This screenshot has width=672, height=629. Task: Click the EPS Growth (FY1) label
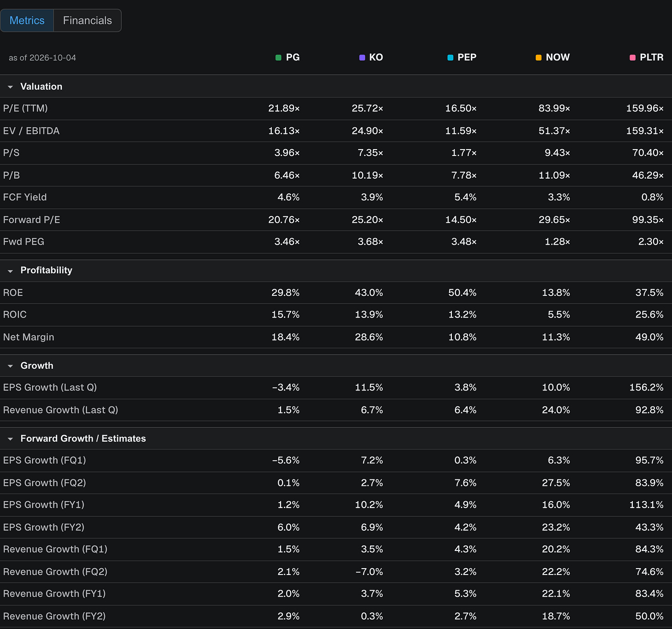tap(44, 505)
